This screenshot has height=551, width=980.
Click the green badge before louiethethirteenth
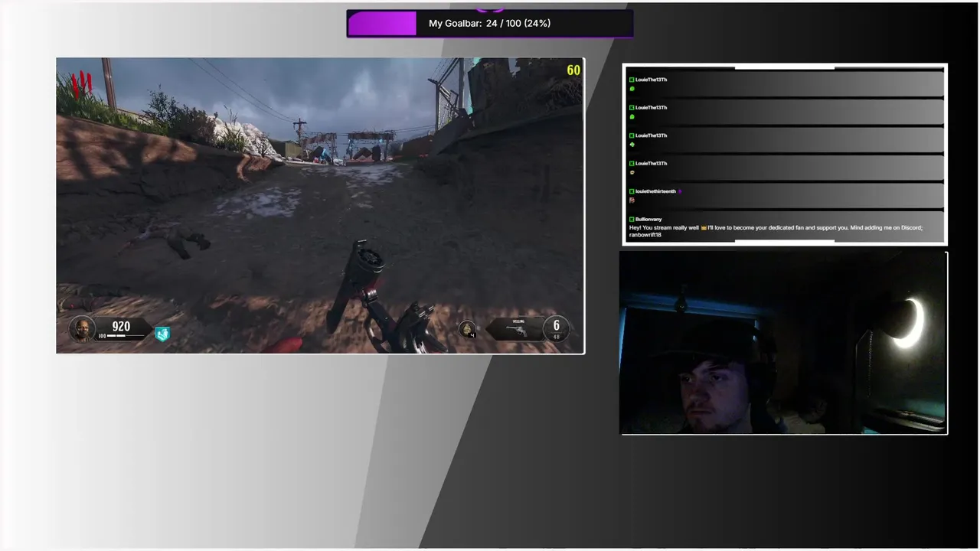click(x=632, y=191)
